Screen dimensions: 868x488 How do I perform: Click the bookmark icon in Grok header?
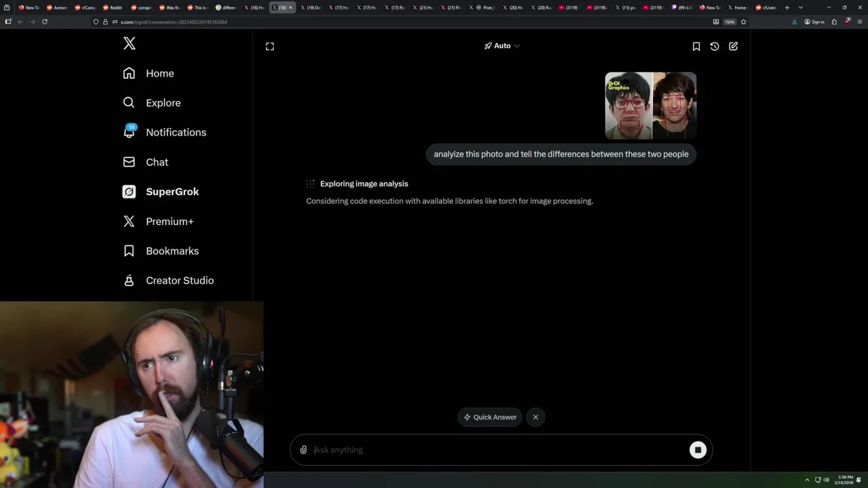pos(696,46)
